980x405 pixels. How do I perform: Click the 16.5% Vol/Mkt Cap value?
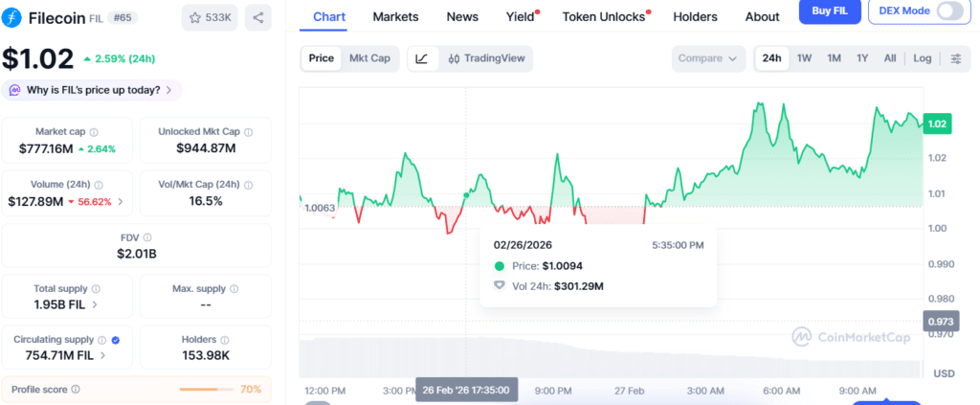[206, 201]
